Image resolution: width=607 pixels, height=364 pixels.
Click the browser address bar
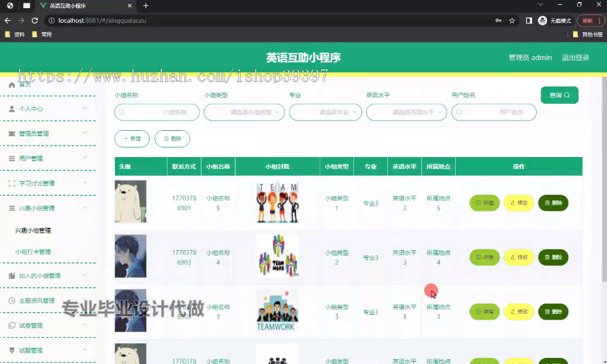(x=271, y=20)
